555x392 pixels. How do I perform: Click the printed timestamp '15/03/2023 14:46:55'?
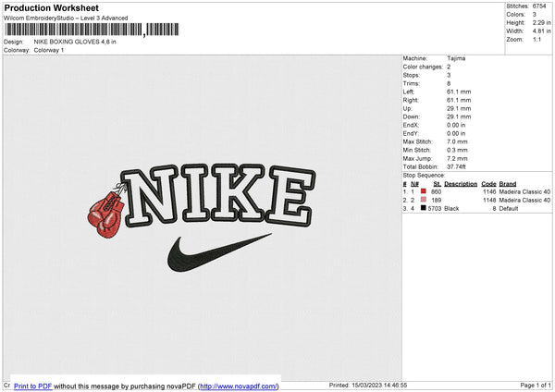click(x=379, y=385)
